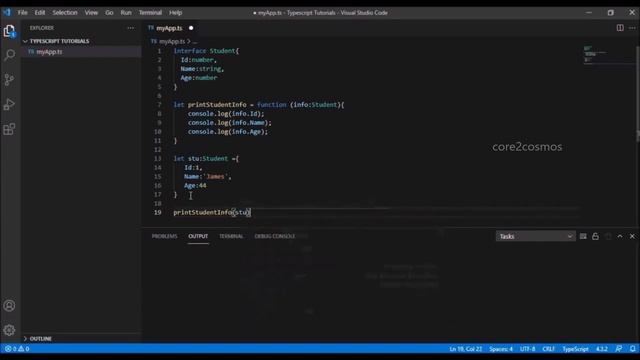Open Explorer views and more actions ellipsis
640x360 pixels.
pos(131,28)
